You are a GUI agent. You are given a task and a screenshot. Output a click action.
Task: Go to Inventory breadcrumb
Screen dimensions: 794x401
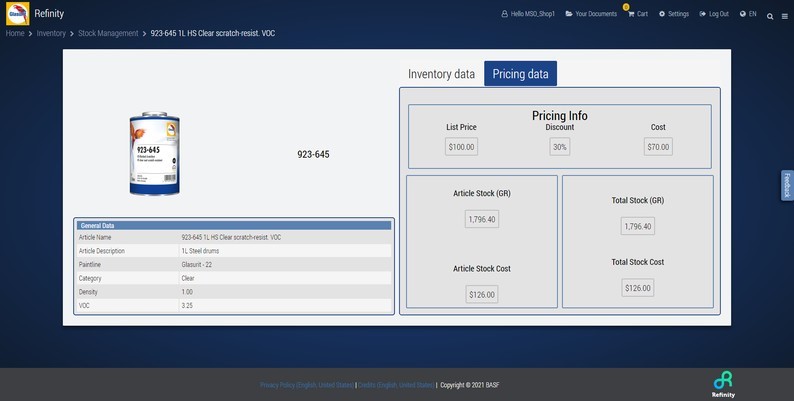[x=51, y=33]
